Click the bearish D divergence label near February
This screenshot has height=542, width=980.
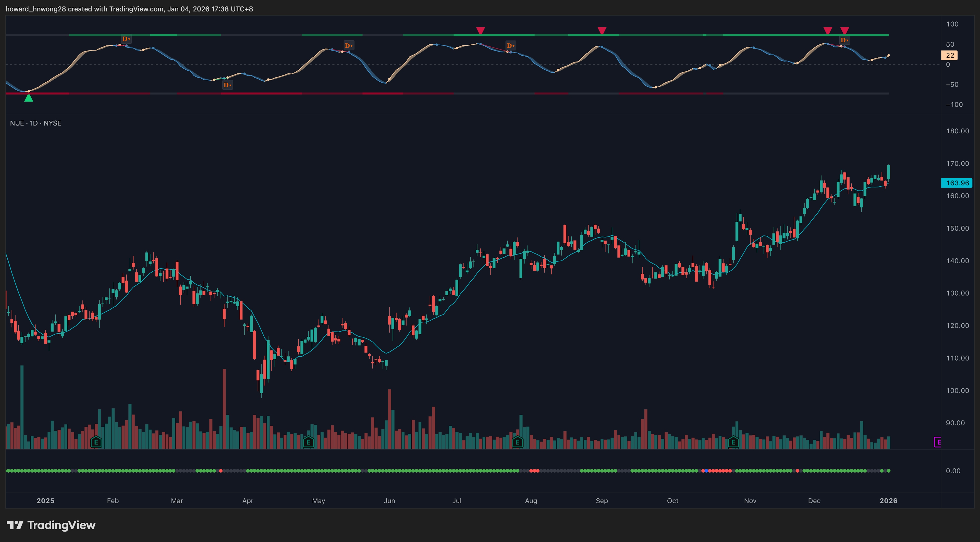126,39
